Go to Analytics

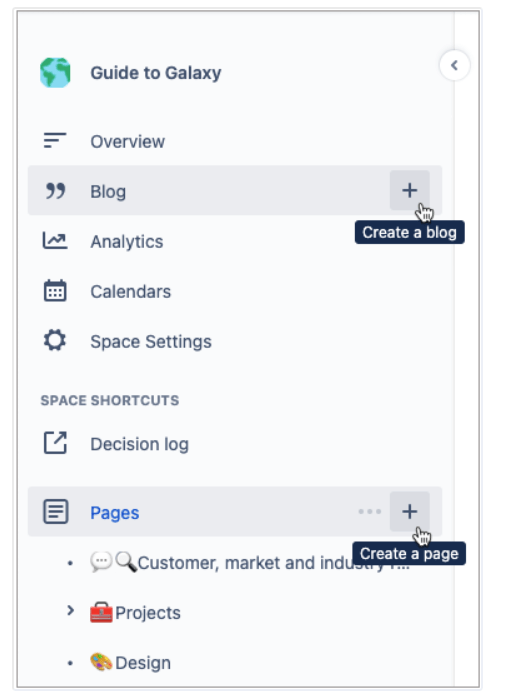(x=127, y=242)
